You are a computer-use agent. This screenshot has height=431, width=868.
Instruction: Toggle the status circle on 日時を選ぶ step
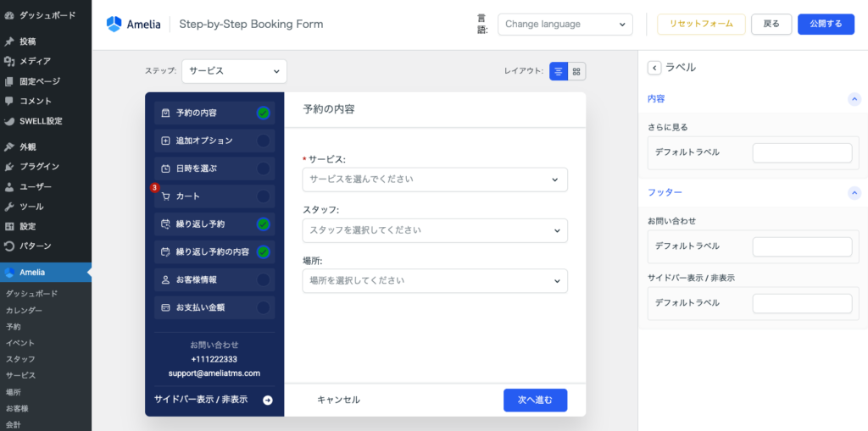[264, 169]
